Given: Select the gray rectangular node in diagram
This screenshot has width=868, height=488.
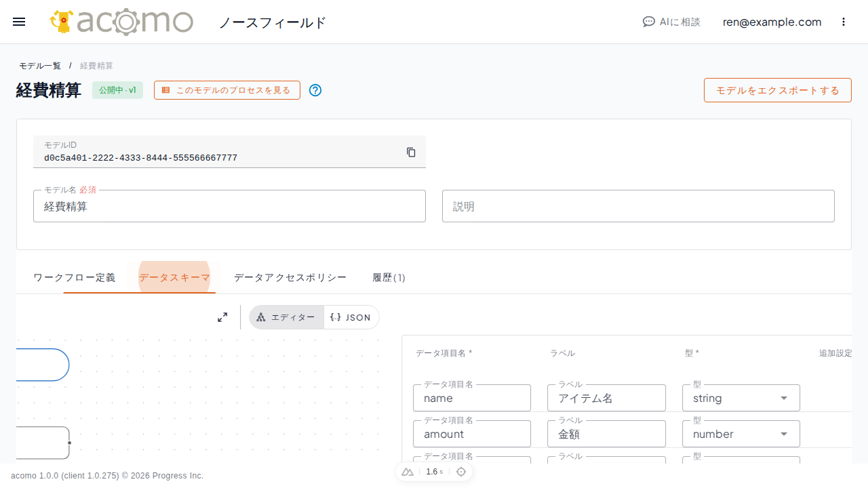Looking at the screenshot, I should pos(43,443).
